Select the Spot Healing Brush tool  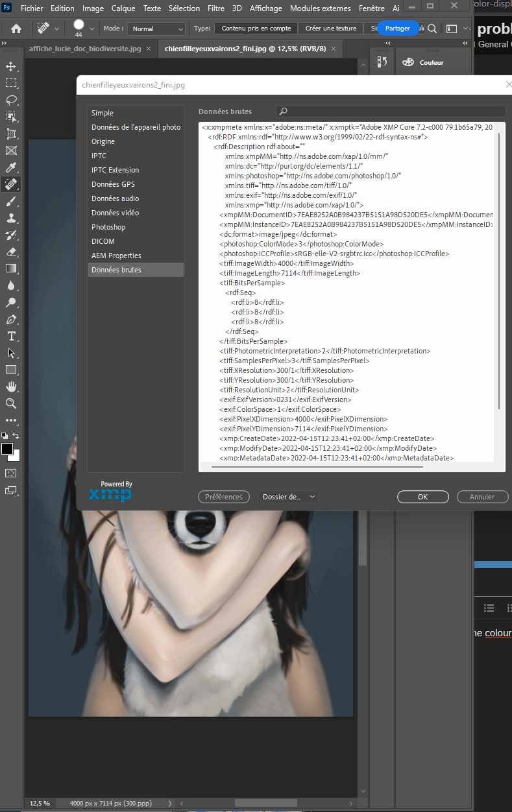[x=11, y=185]
